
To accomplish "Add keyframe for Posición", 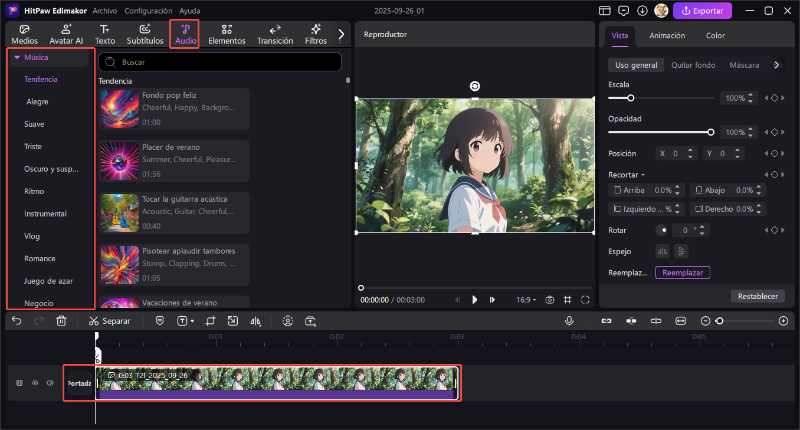I will coord(774,154).
